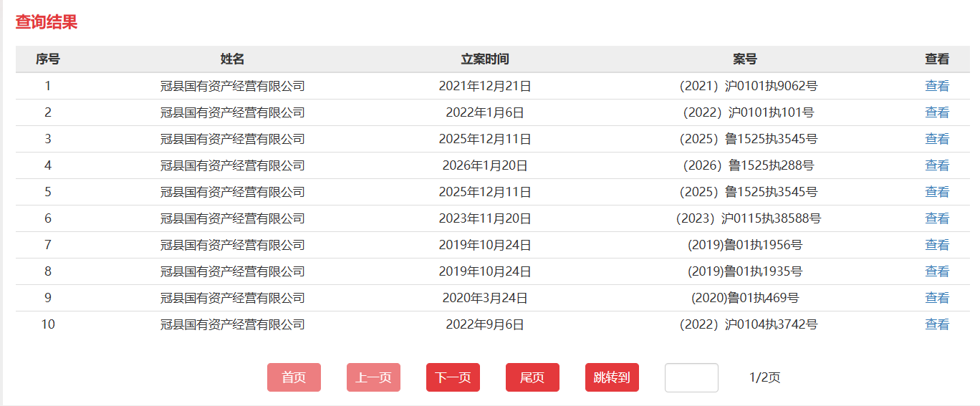Click the 立案时间 column header
Screen dimensions: 980x406
485,59
